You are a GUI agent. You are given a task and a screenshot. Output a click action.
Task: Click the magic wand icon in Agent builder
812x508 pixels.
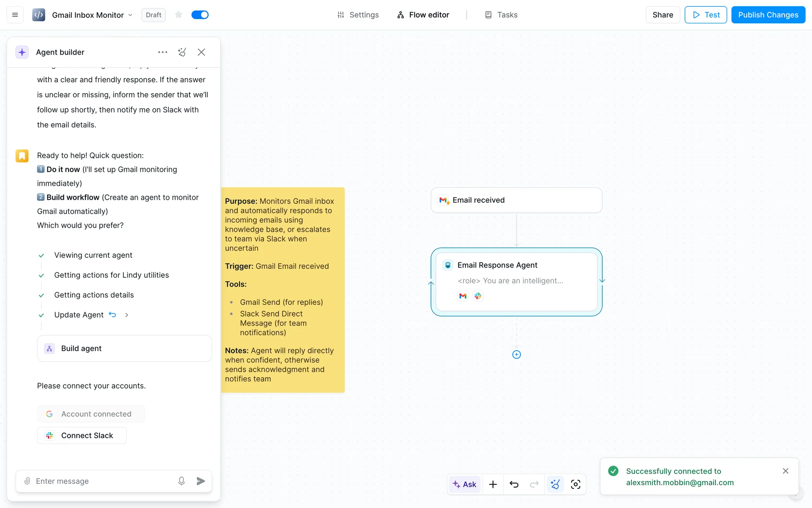(x=182, y=52)
